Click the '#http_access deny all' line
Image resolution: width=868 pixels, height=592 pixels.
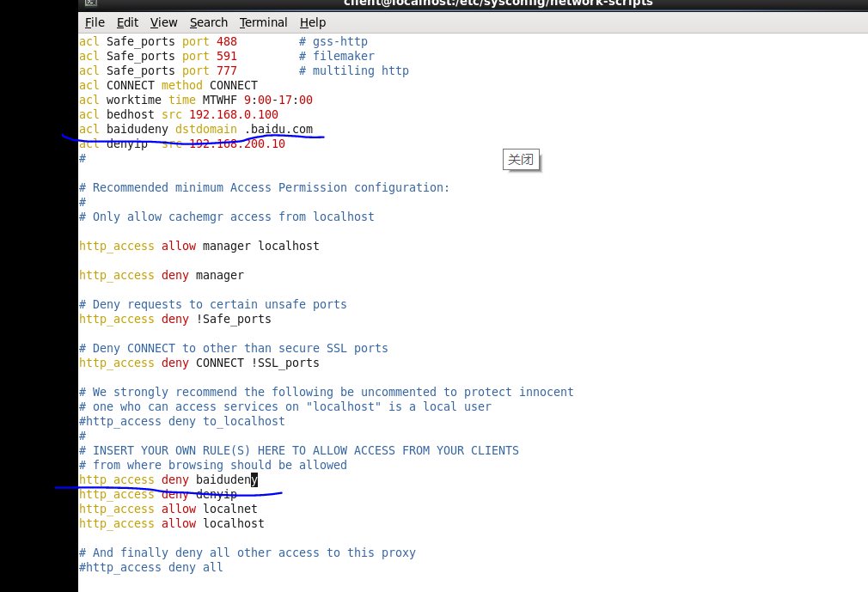tap(151, 568)
